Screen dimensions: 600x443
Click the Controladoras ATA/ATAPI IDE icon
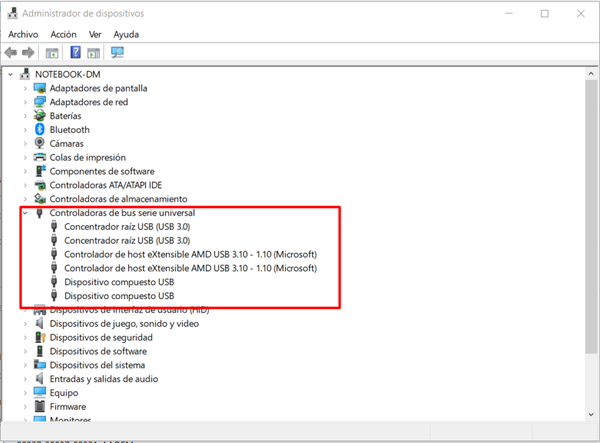pyautogui.click(x=40, y=185)
